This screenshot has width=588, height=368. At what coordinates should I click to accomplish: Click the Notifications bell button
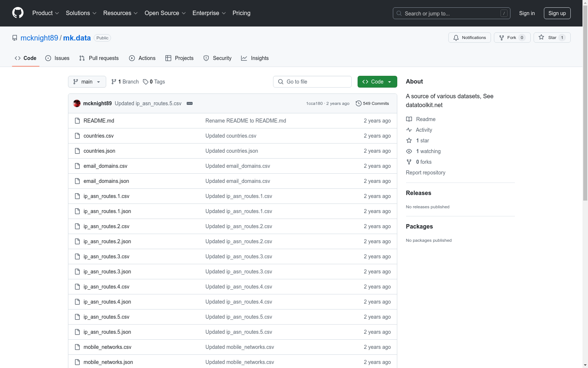(470, 38)
